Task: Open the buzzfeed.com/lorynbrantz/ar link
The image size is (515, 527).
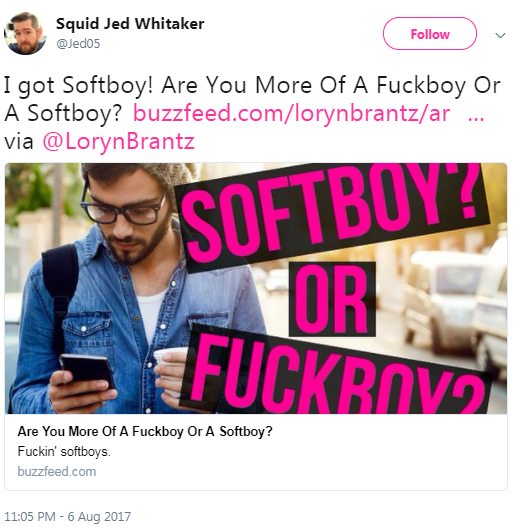Action: [291, 113]
